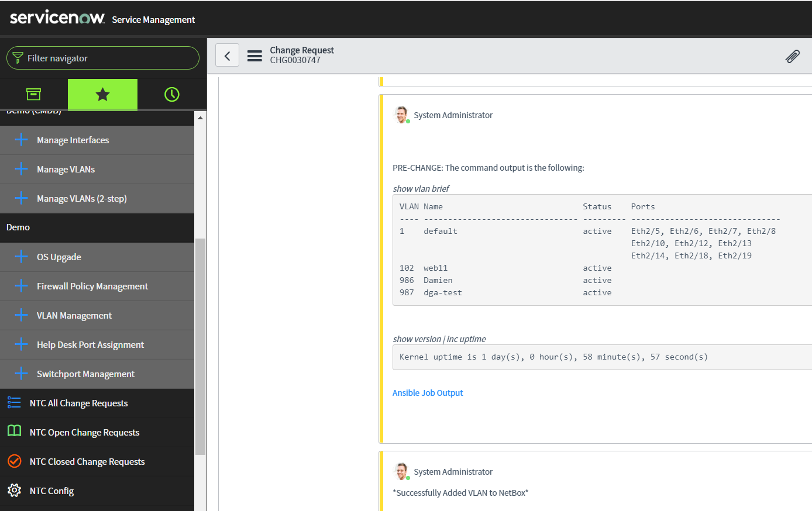Screen dimensions: 812x511
Task: Click plus icon beside VLAN Management
Action: pos(21,315)
